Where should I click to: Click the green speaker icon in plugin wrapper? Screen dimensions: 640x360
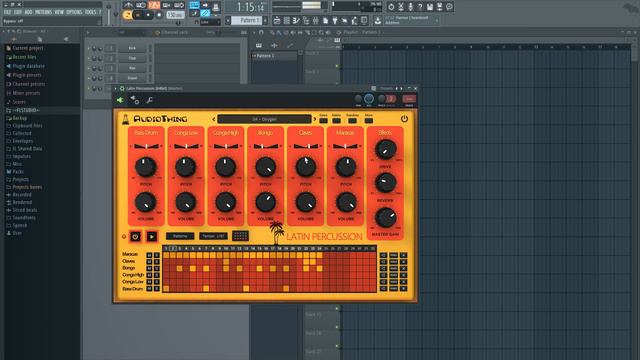120,100
